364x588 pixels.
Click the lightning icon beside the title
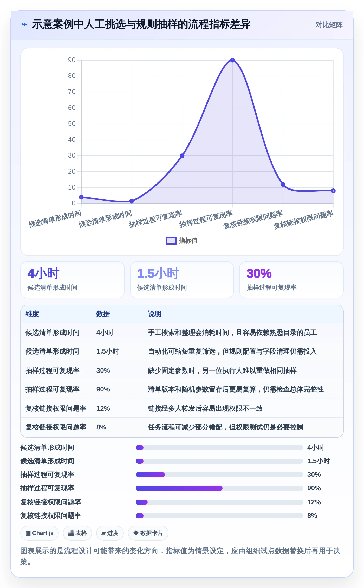coord(24,25)
